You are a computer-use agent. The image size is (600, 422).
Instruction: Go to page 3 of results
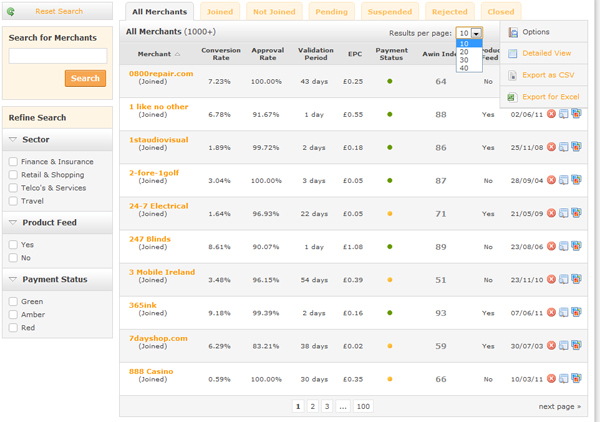[x=327, y=406]
